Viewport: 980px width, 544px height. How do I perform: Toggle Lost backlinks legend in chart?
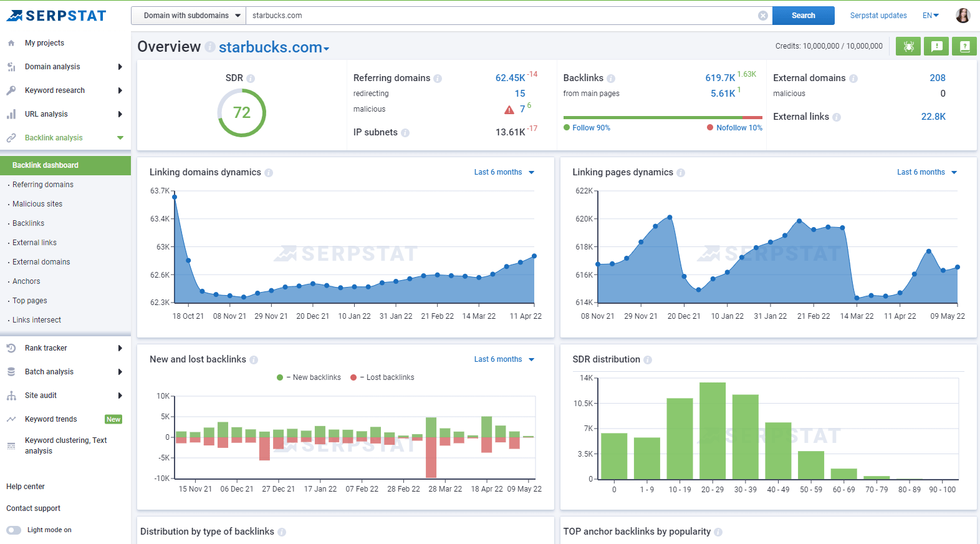[x=383, y=377]
